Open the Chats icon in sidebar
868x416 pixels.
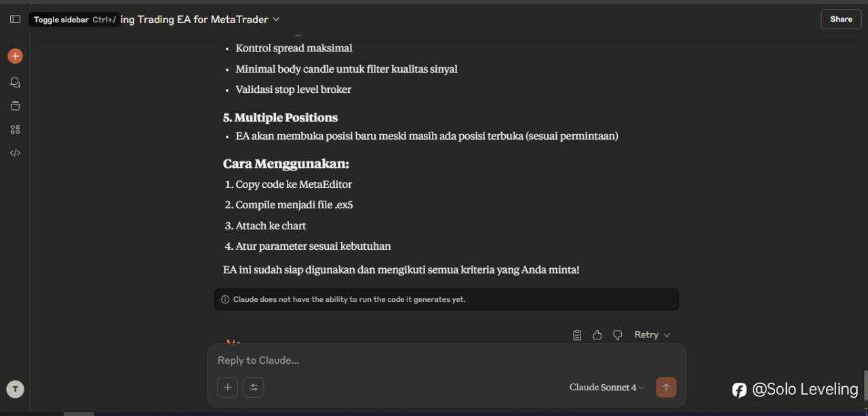(x=15, y=82)
